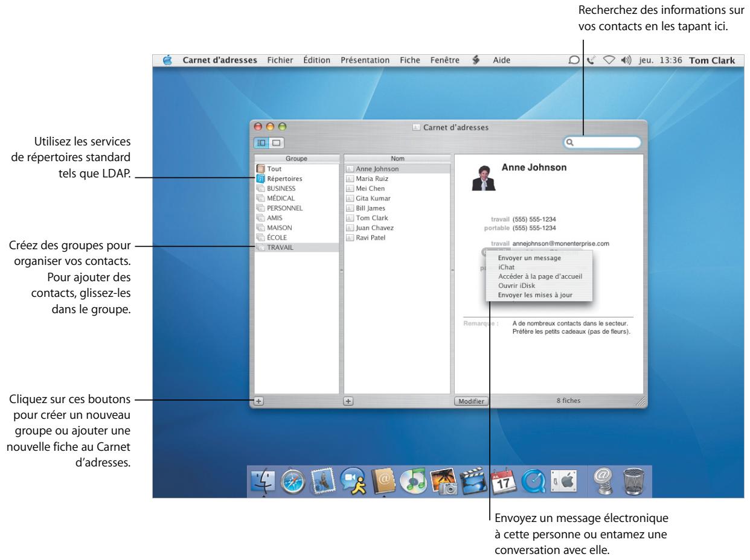Select Juan Chavez contact
Image resolution: width=750 pixels, height=560 pixels.
click(397, 227)
